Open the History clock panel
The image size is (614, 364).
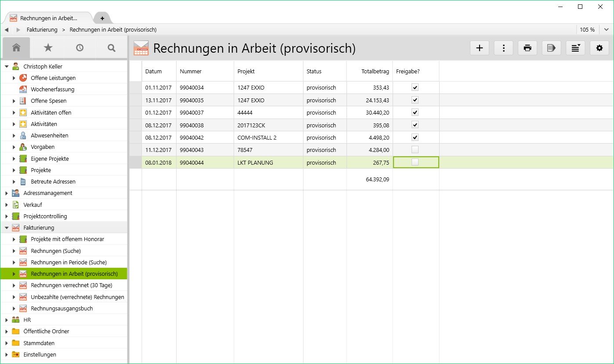click(x=79, y=48)
